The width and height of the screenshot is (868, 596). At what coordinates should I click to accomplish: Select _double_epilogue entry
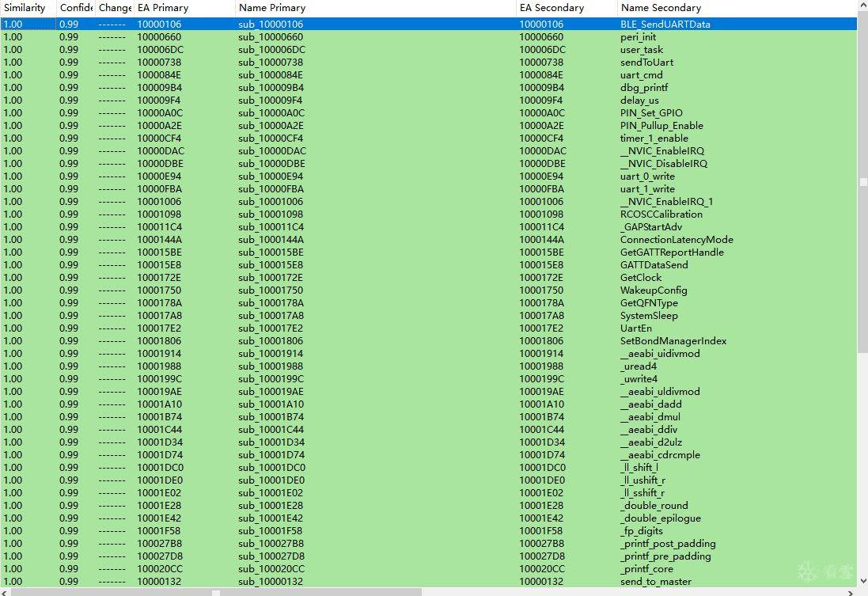tap(661, 518)
